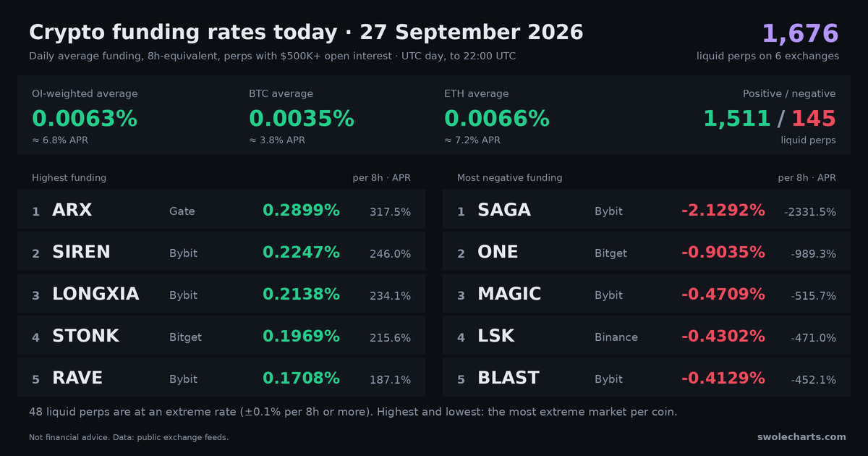Click the swolecharts.com link
Image resolution: width=868 pixels, height=456 pixels.
[801, 436]
